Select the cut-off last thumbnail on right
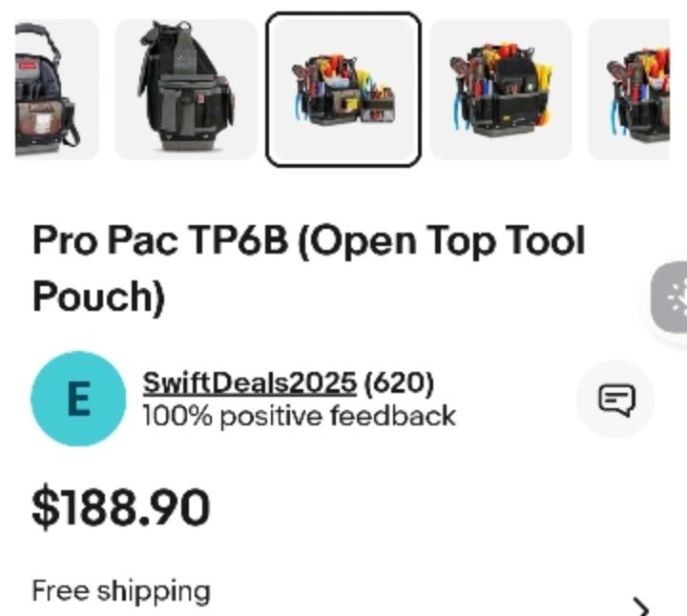 click(x=628, y=90)
